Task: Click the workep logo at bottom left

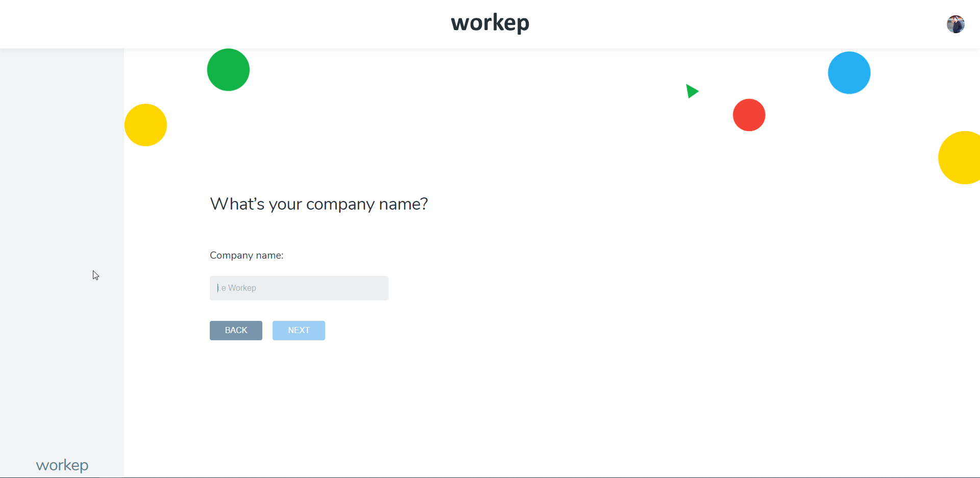Action: [x=62, y=465]
